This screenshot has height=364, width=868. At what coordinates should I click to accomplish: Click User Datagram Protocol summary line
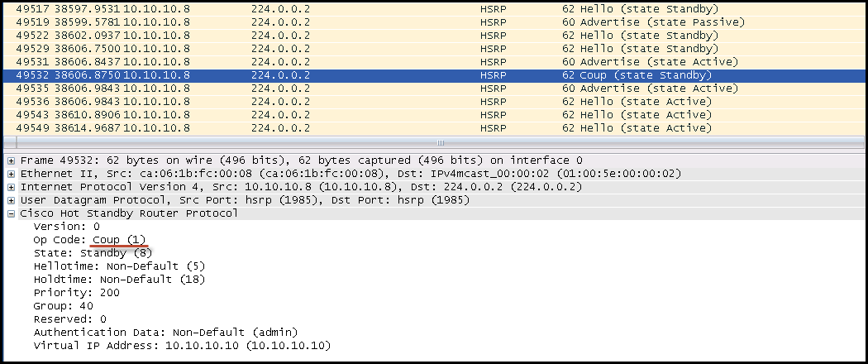[x=245, y=200]
